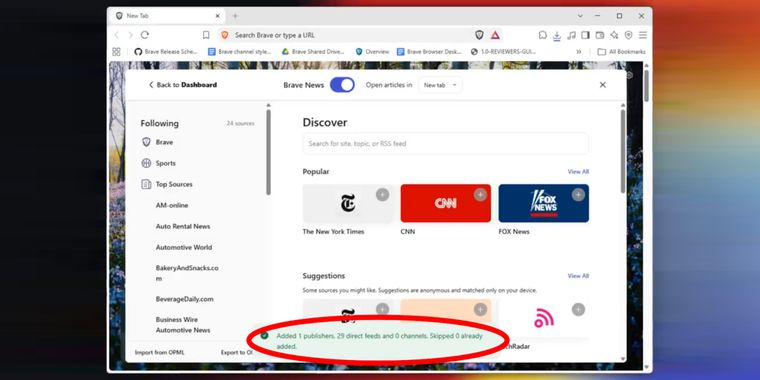Reload the page
The image size is (760, 380).
(144, 35)
